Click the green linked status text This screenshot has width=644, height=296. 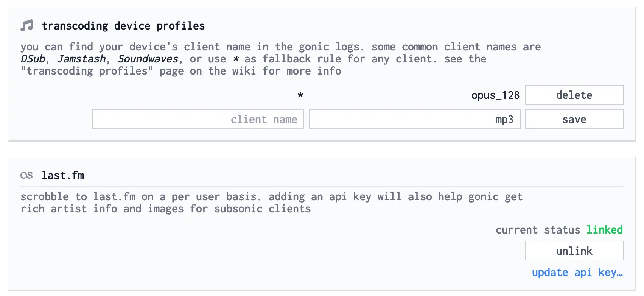pos(604,230)
